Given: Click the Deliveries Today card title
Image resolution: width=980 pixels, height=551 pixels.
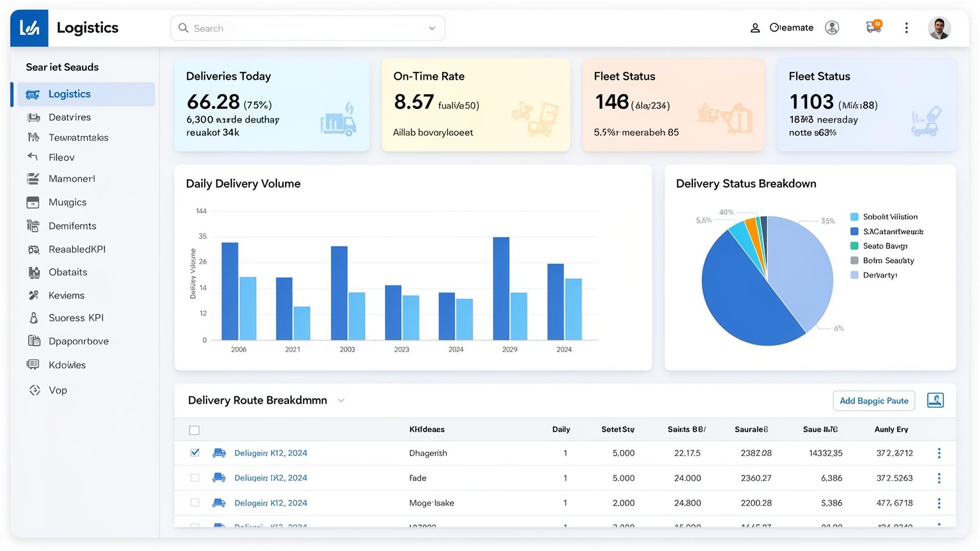Looking at the screenshot, I should point(228,77).
